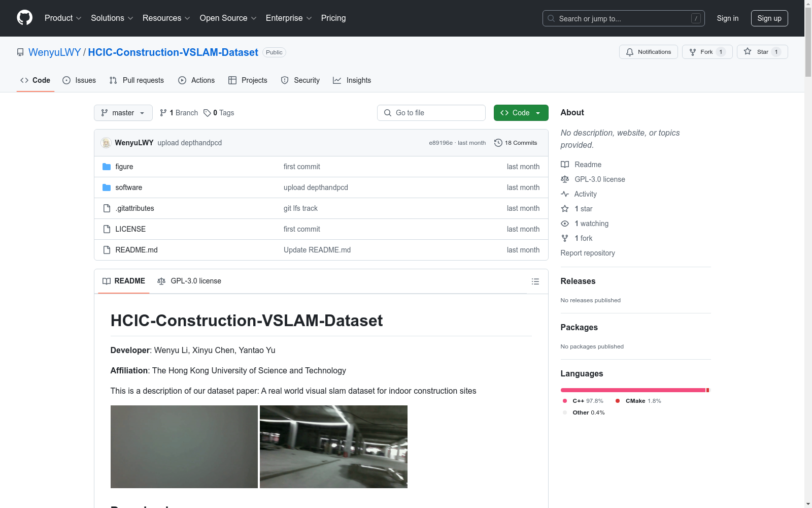Screen dimensions: 812x508
Task: Click the C++ pink language dot
Action: 565,401
